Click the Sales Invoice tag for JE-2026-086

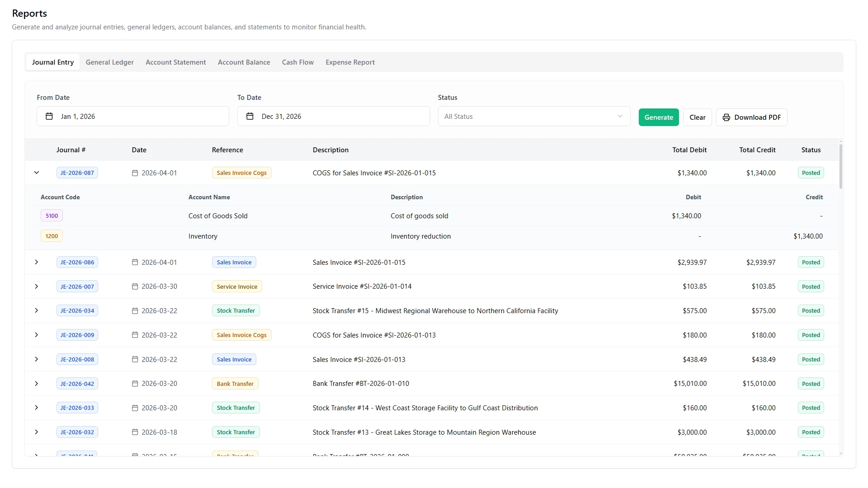point(234,262)
